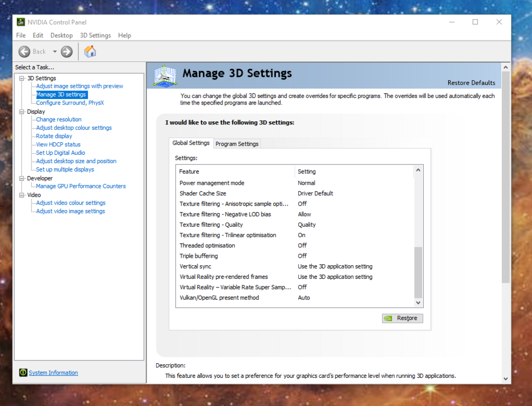
Task: Open the Back history dropdown arrow
Action: pyautogui.click(x=55, y=51)
